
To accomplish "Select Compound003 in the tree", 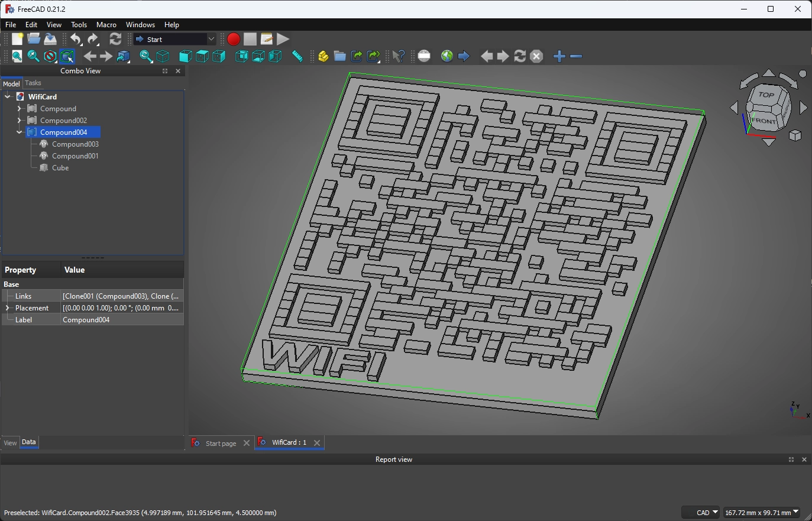I will (75, 144).
